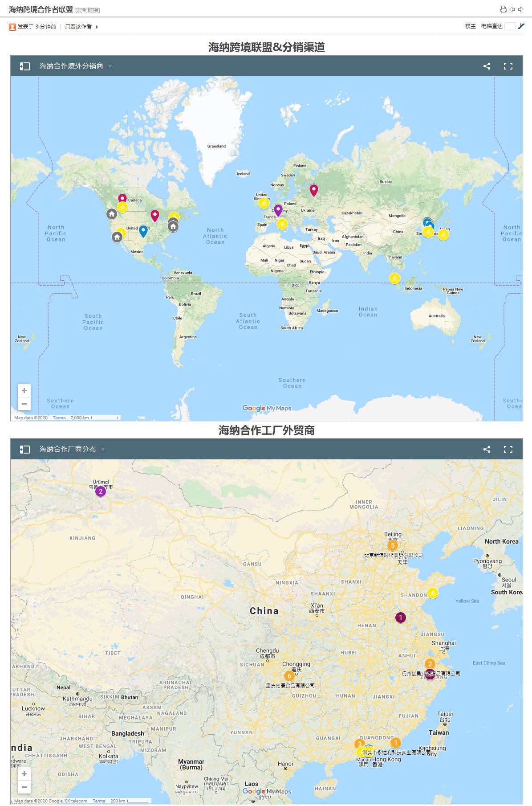Share the 海纳合作厂商分布 map
532x806 pixels.
coord(487,450)
